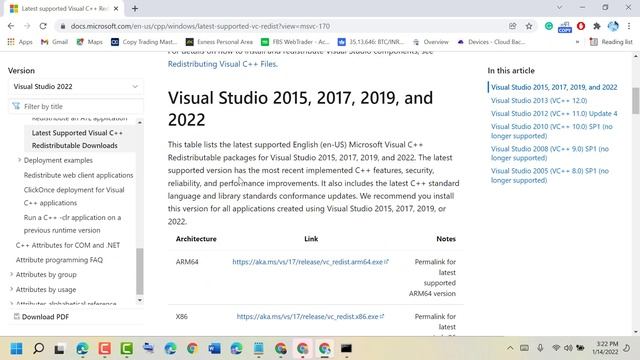Open C++ Attributes for COM and .NET
The image size is (640, 360).
click(x=68, y=245)
